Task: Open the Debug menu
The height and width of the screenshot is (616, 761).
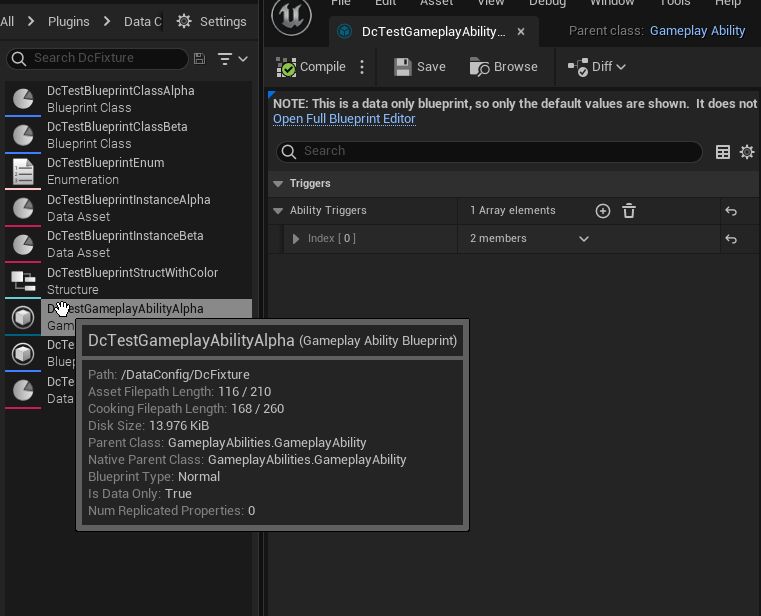Action: pyautogui.click(x=547, y=3)
